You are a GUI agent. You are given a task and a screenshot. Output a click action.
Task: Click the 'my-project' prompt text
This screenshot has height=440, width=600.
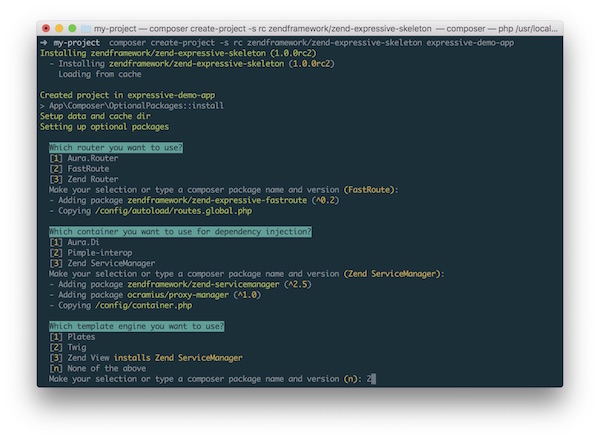pyautogui.click(x=77, y=43)
